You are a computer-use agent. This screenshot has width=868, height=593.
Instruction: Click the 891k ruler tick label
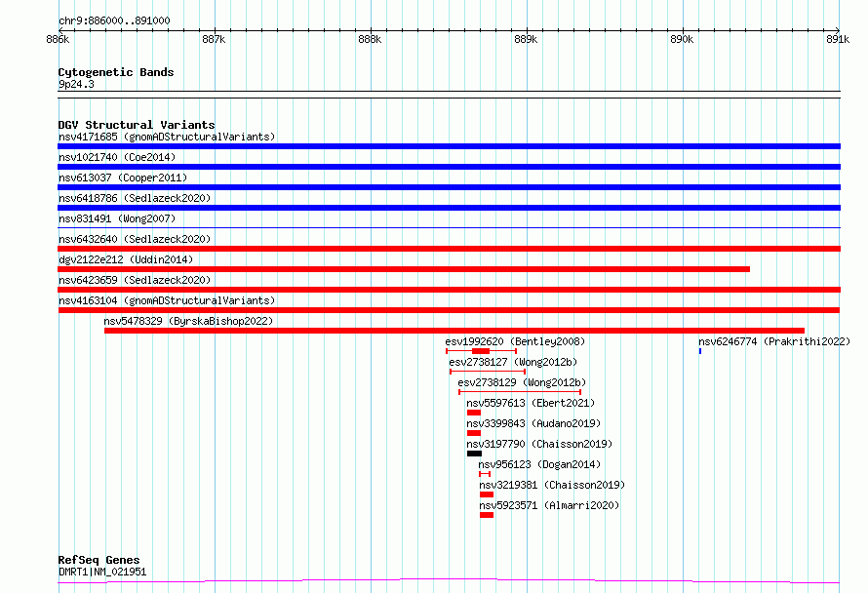coord(838,39)
